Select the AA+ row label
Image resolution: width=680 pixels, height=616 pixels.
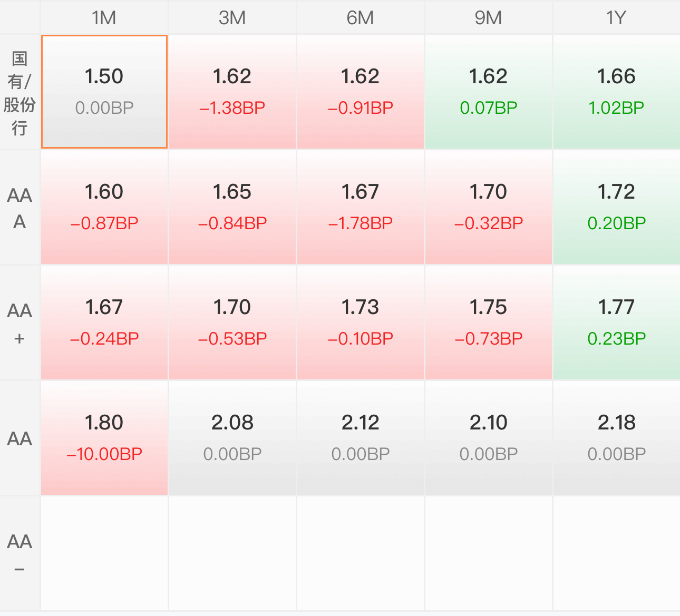pos(20,323)
